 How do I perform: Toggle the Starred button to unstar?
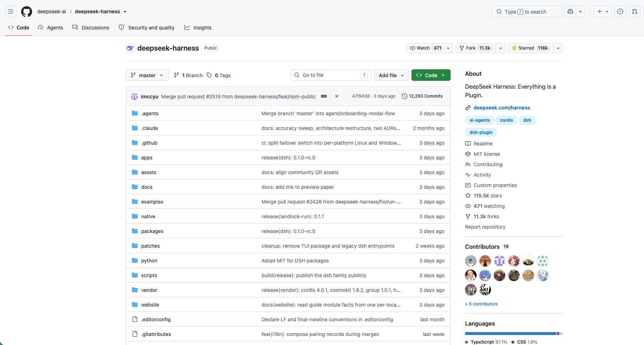[530, 48]
